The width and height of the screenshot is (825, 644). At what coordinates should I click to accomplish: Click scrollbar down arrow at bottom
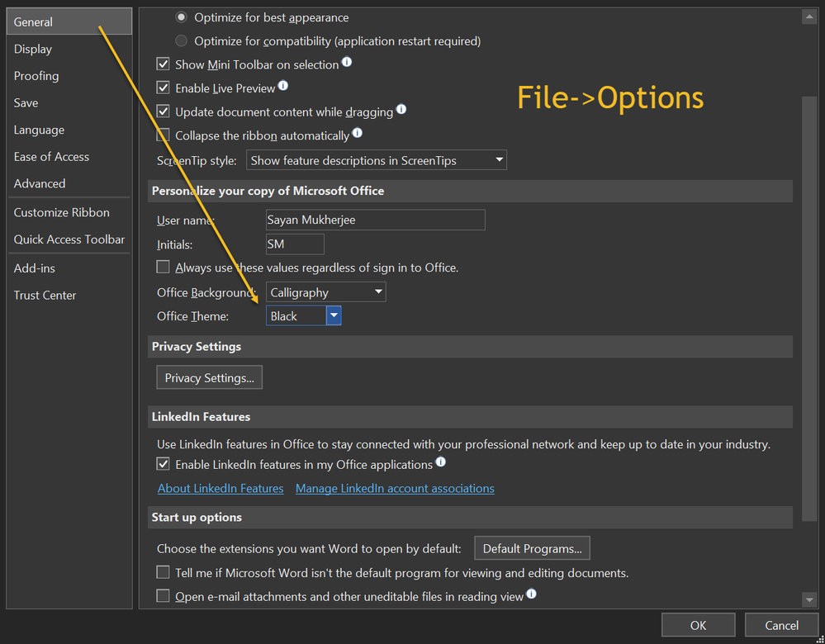[809, 599]
